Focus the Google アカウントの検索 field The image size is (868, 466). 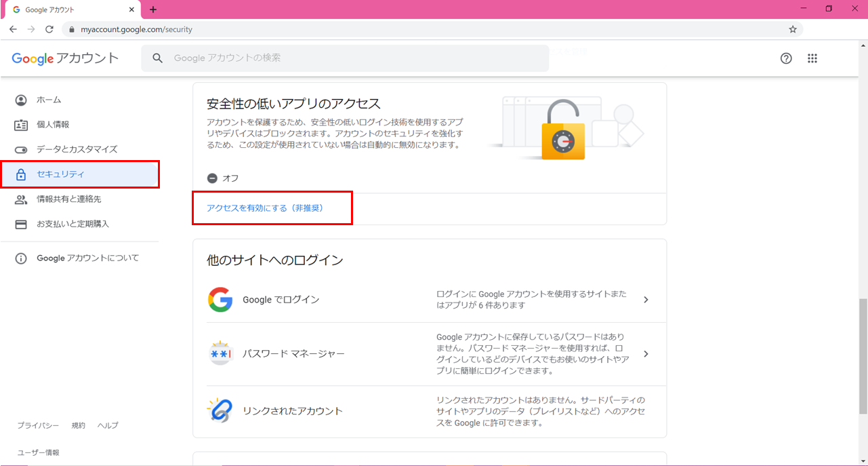click(345, 58)
